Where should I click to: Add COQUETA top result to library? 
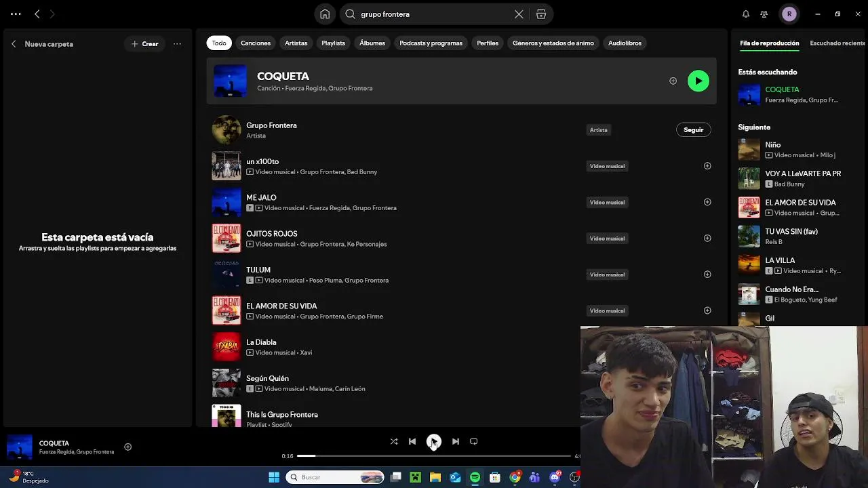coord(673,81)
